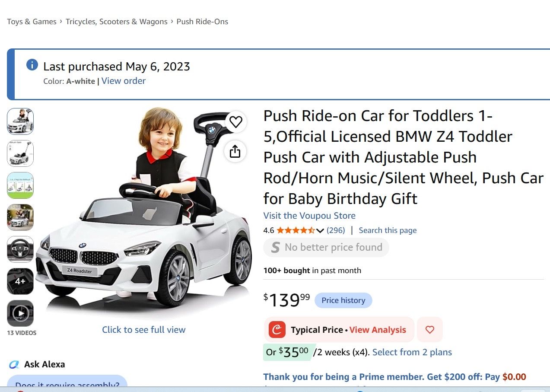Image resolution: width=550 pixels, height=392 pixels.
Task: Select the steering wheel close-up thumbnail
Action: click(20, 249)
